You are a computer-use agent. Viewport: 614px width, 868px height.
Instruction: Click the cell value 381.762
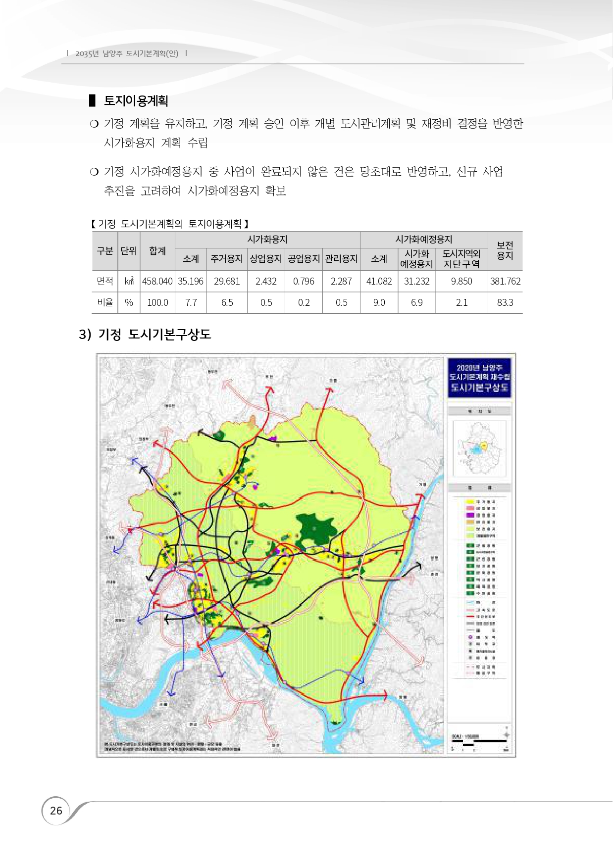(x=505, y=281)
